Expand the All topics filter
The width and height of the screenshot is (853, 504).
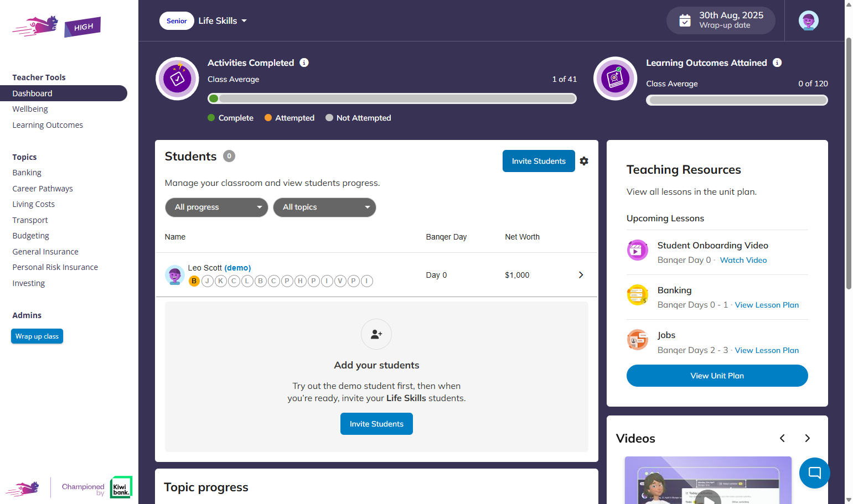(324, 207)
